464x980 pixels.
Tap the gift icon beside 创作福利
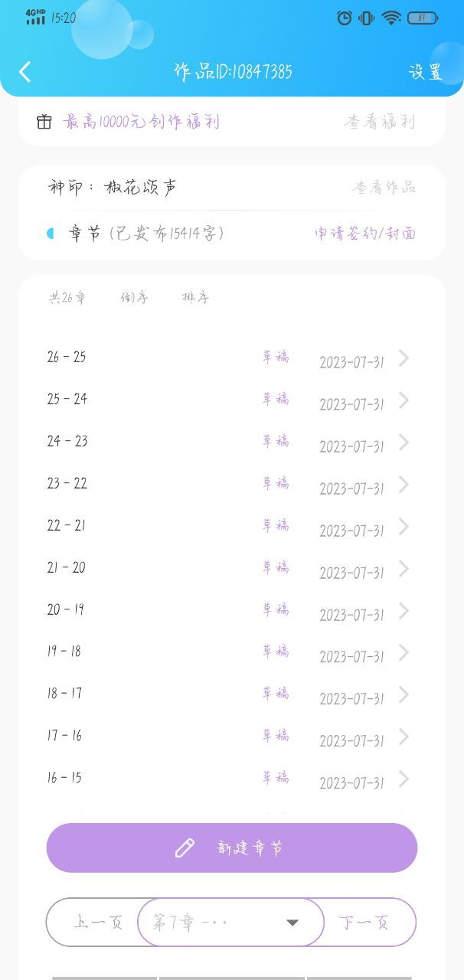pos(44,121)
